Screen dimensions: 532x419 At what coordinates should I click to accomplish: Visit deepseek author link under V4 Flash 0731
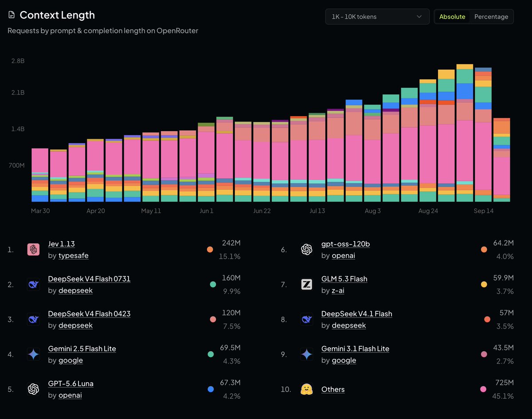[x=75, y=290]
